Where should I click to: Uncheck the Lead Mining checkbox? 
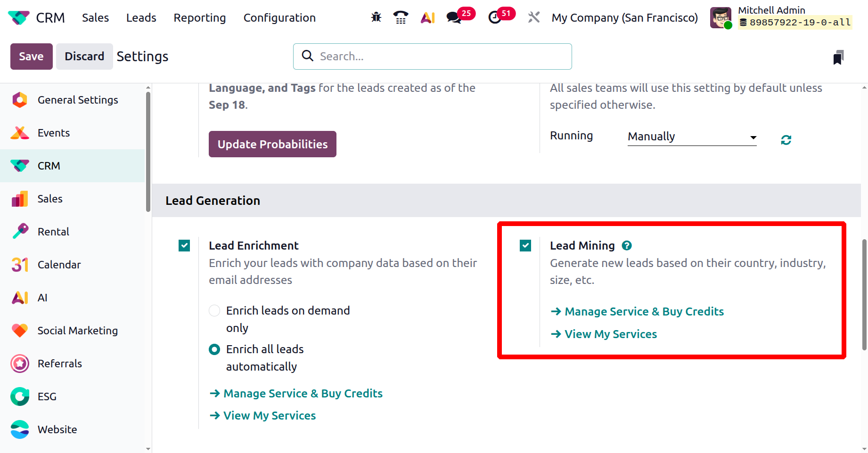pos(525,245)
